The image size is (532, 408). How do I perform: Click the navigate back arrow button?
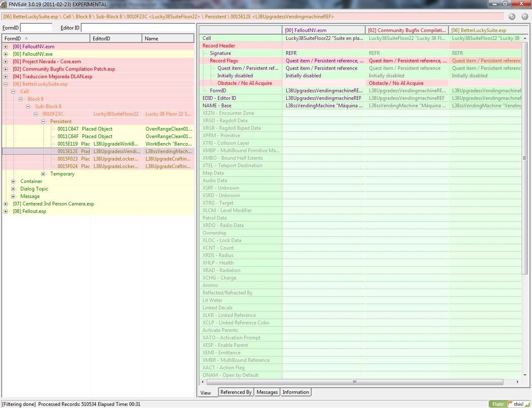512,17
